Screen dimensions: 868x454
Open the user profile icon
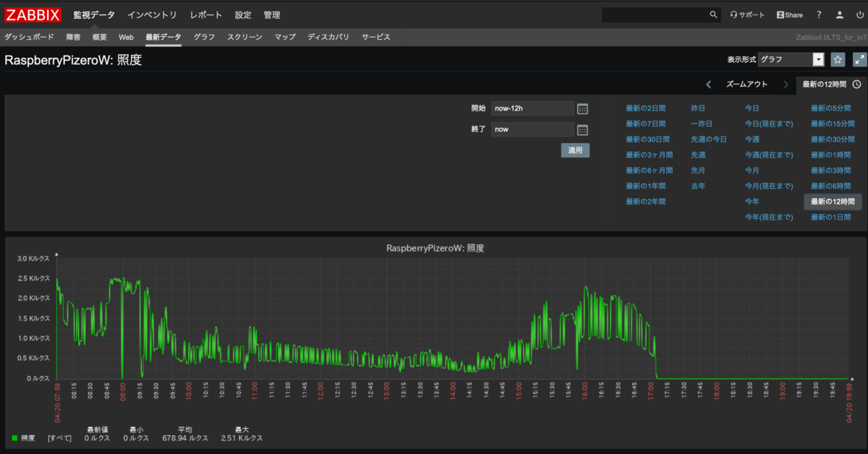(x=839, y=14)
